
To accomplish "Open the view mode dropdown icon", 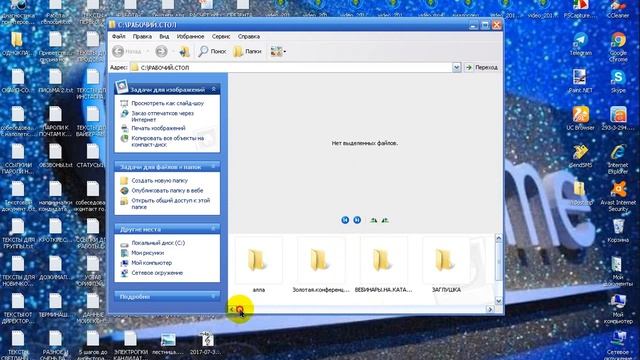I will 278,51.
